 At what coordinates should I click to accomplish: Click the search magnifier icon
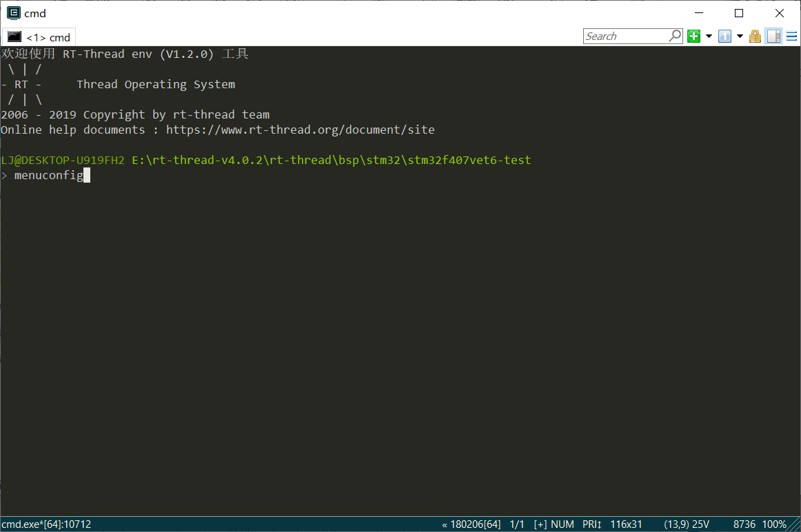point(674,35)
